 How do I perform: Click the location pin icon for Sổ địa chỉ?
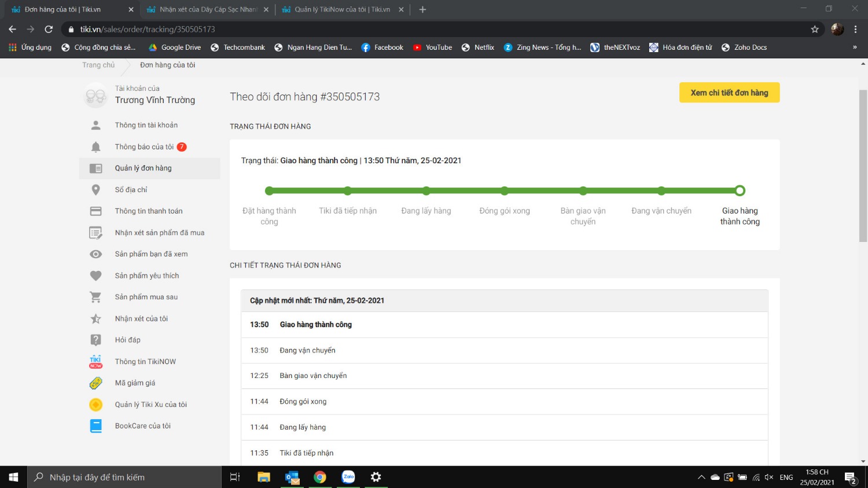point(96,190)
